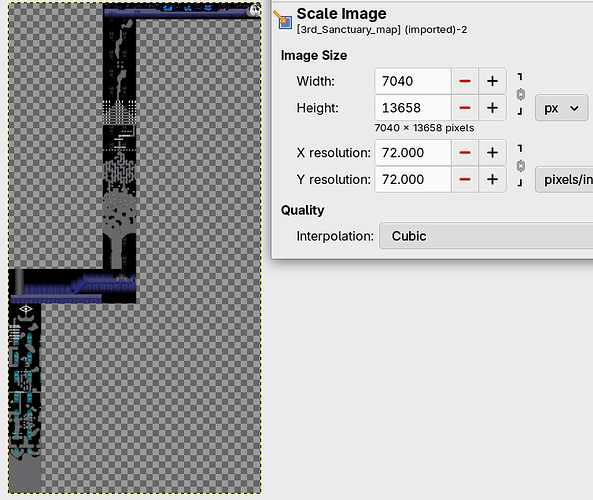Viewport: 593px width, 500px height.
Task: Click the map image preview on canvas
Action: coord(134,248)
